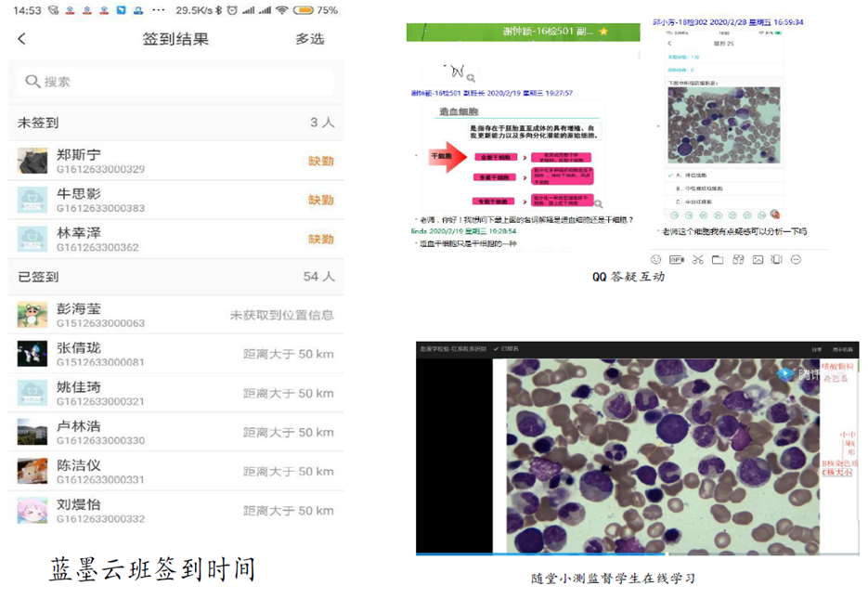The width and height of the screenshot is (868, 599).
Task: Click the magnifier icon on 造血细胞 slide image
Action: click(x=599, y=203)
